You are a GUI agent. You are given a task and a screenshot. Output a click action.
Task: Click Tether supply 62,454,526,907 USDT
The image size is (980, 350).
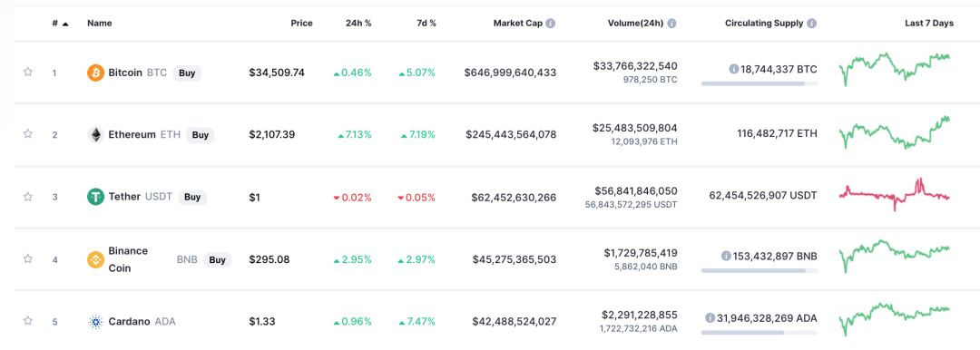pyautogui.click(x=763, y=196)
